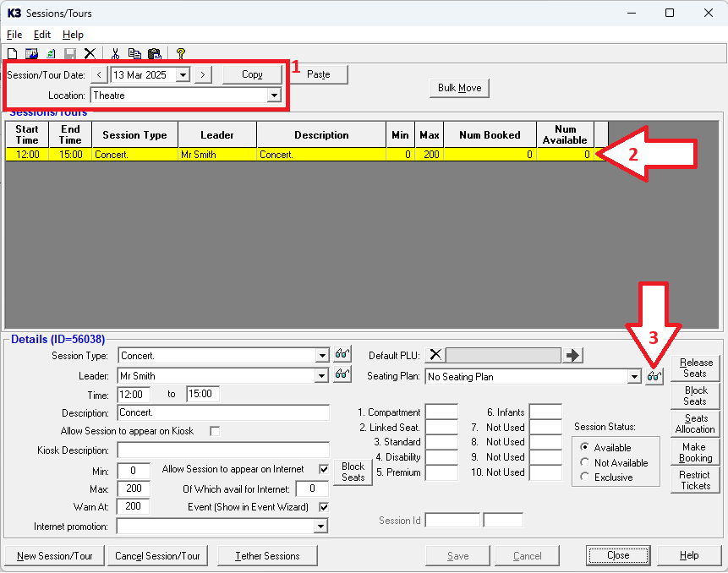Click the X delete toolbar icon
This screenshot has height=573, width=728.
pyautogui.click(x=90, y=54)
